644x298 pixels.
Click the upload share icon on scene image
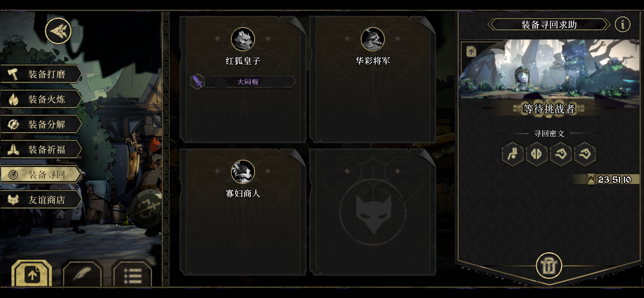(471, 52)
